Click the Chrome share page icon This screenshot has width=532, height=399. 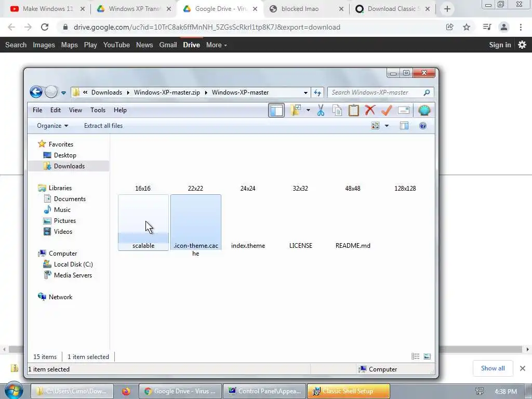[449, 27]
